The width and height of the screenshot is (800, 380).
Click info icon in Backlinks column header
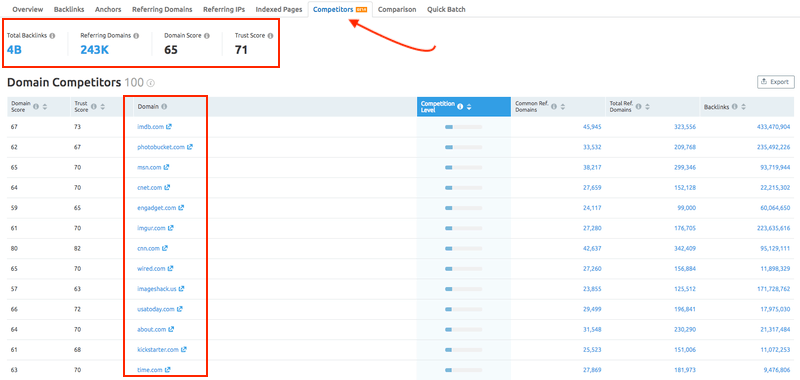(734, 107)
